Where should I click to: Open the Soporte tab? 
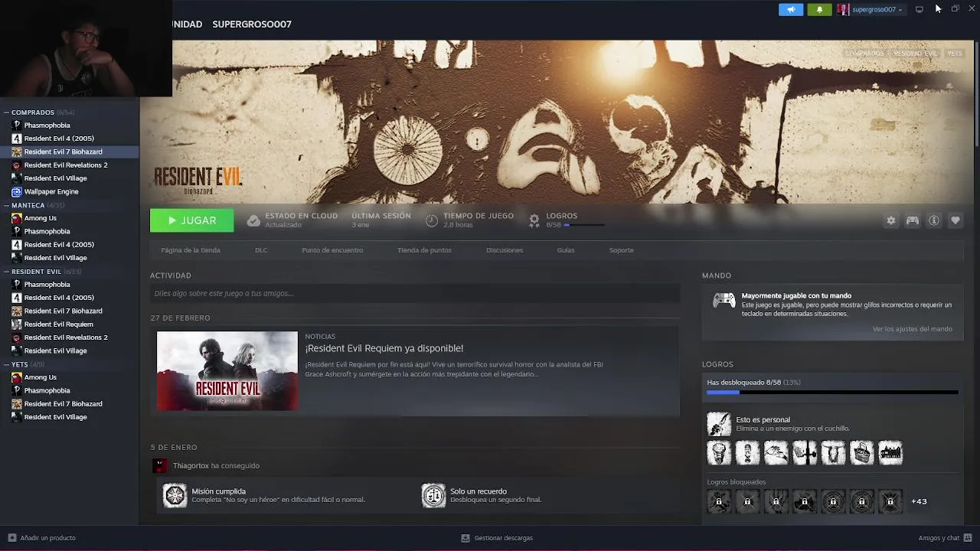(621, 250)
